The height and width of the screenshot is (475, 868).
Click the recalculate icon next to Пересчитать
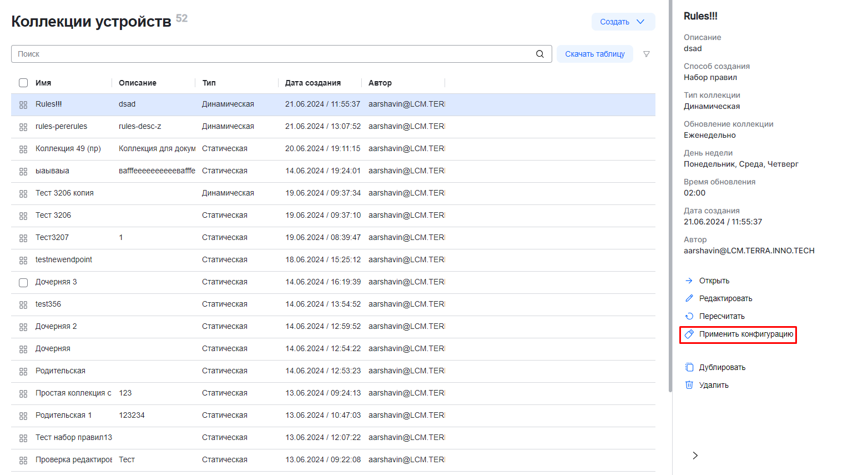point(689,316)
